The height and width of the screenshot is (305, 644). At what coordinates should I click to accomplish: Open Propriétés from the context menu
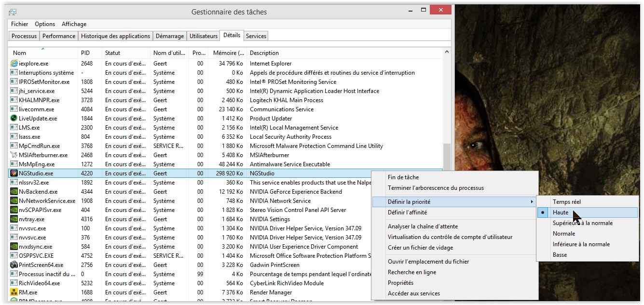coord(454,283)
